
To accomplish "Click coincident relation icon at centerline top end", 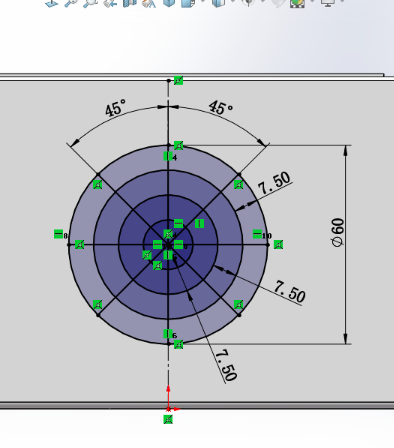I will (x=179, y=80).
